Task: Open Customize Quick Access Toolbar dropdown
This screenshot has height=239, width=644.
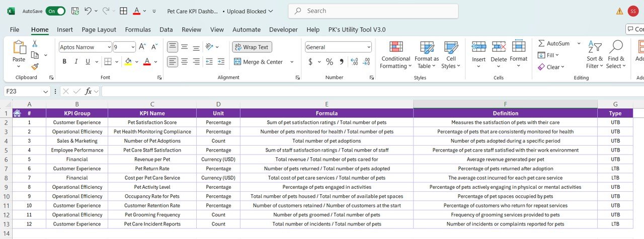Action: 154,11
